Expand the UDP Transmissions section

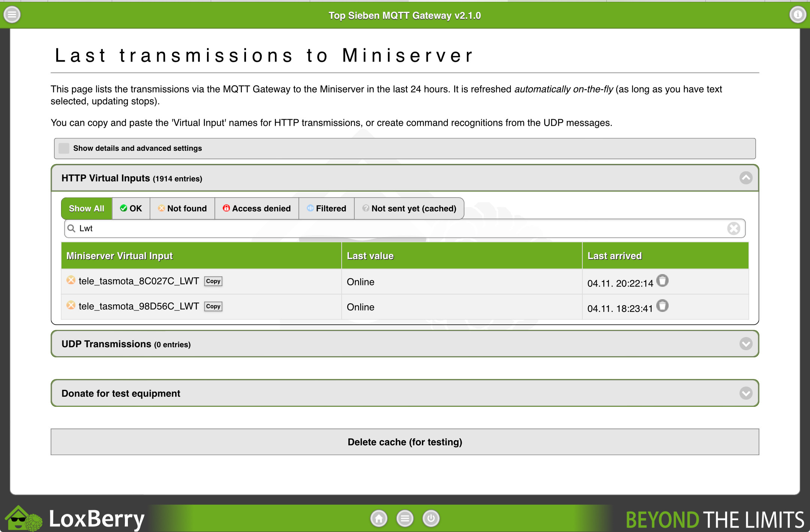coord(745,344)
